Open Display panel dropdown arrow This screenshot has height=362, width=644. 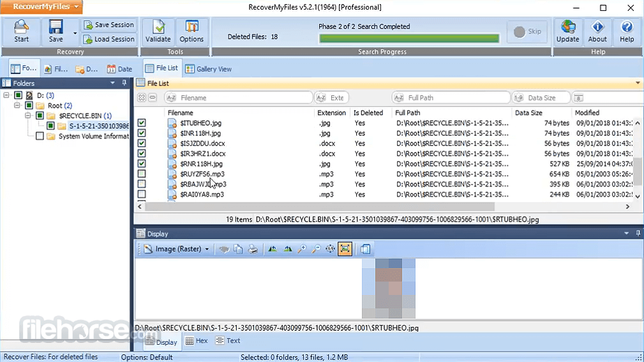point(626,234)
